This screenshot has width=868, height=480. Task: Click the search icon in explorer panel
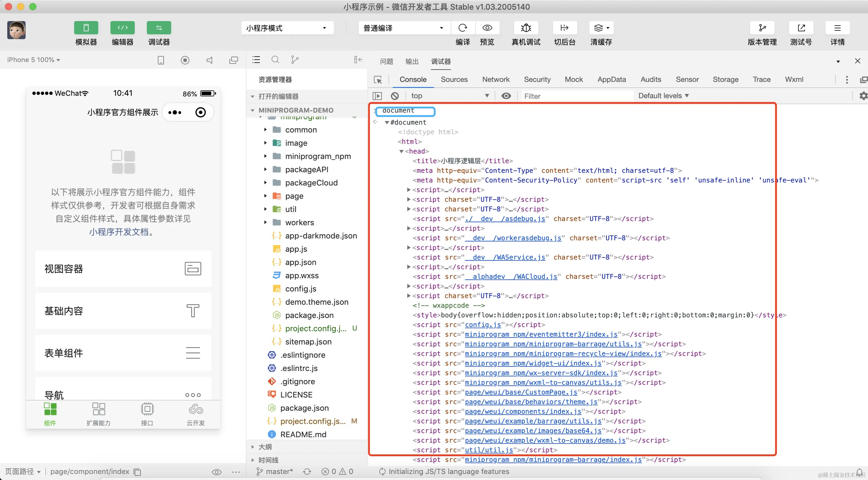click(275, 60)
